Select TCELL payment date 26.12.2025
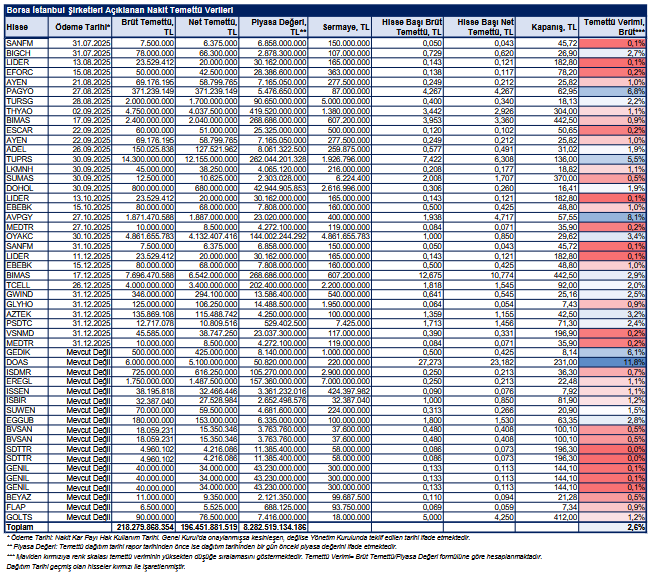Viewport: 661px width, 573px height. (x=81, y=285)
